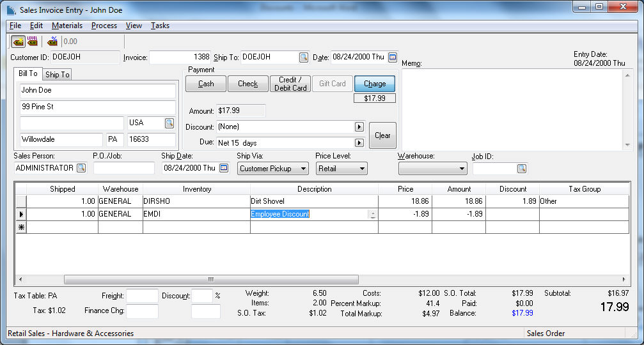Choose Check payment
The image size is (644, 345).
click(x=248, y=84)
